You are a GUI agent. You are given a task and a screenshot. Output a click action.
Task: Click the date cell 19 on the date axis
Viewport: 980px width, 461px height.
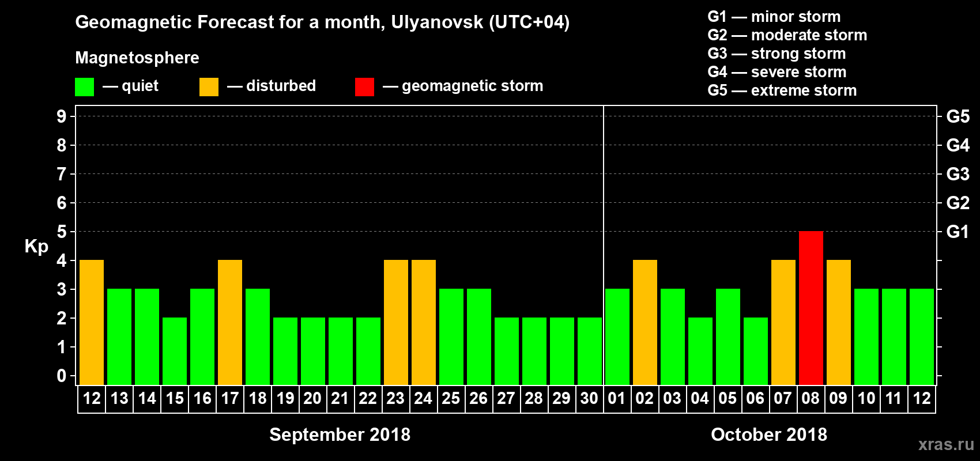(x=285, y=399)
